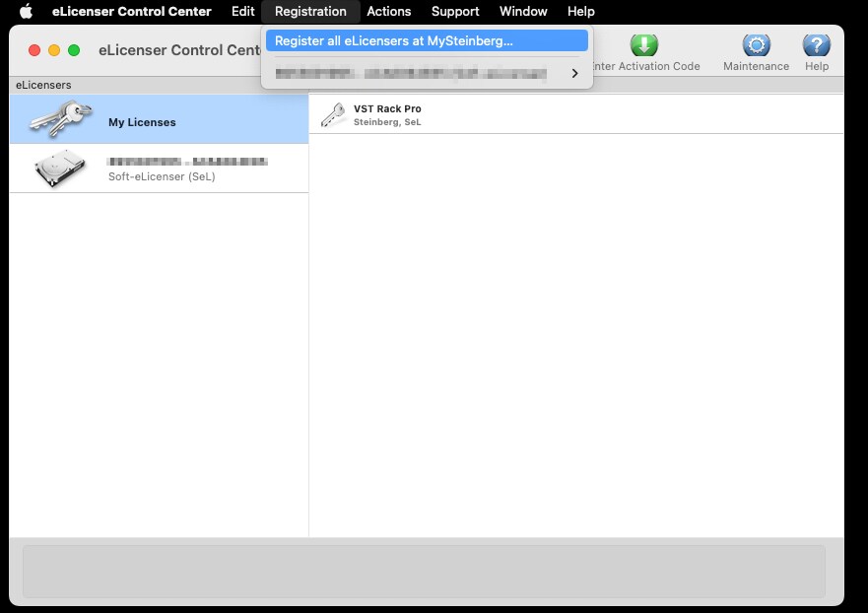The width and height of the screenshot is (868, 613).
Task: Open the Help menu in menu bar
Action: (x=580, y=12)
